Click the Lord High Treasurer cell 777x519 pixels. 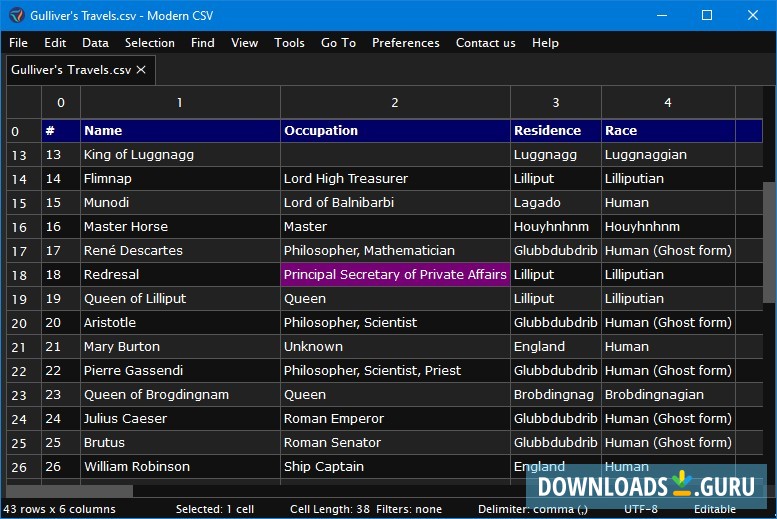(x=395, y=178)
